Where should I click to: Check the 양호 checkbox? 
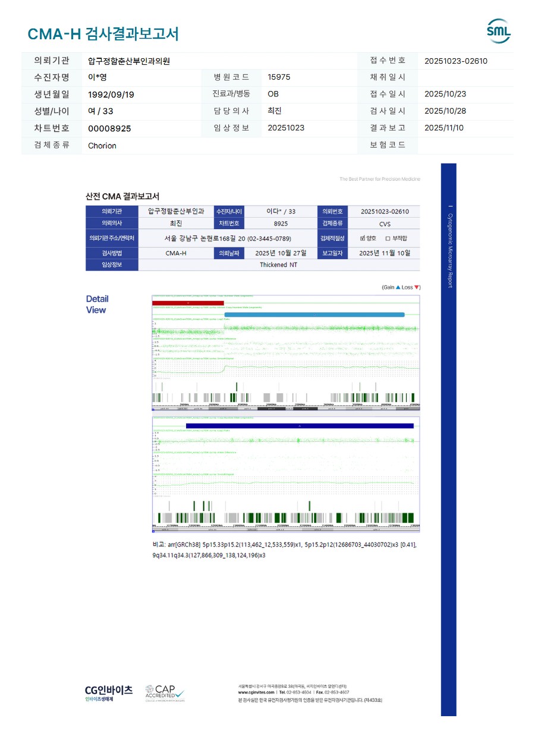[363, 238]
